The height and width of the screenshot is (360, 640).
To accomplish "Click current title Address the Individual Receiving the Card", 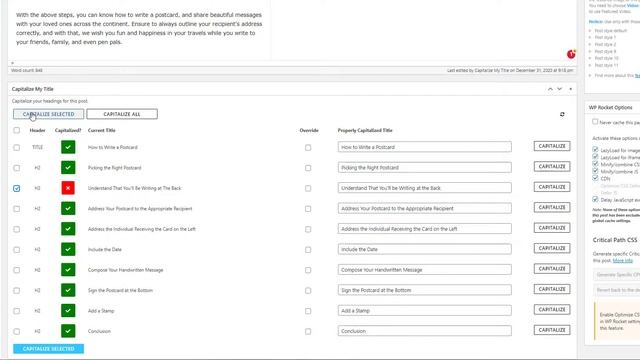I will pyautogui.click(x=142, y=229).
